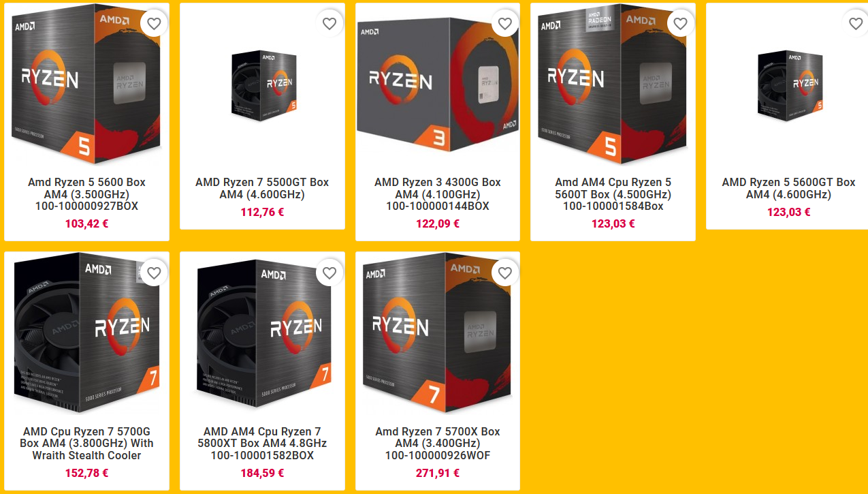Screen dimensions: 868x494
Task: Open Amd Ryzen 7 5700X Box title
Action: (438, 444)
